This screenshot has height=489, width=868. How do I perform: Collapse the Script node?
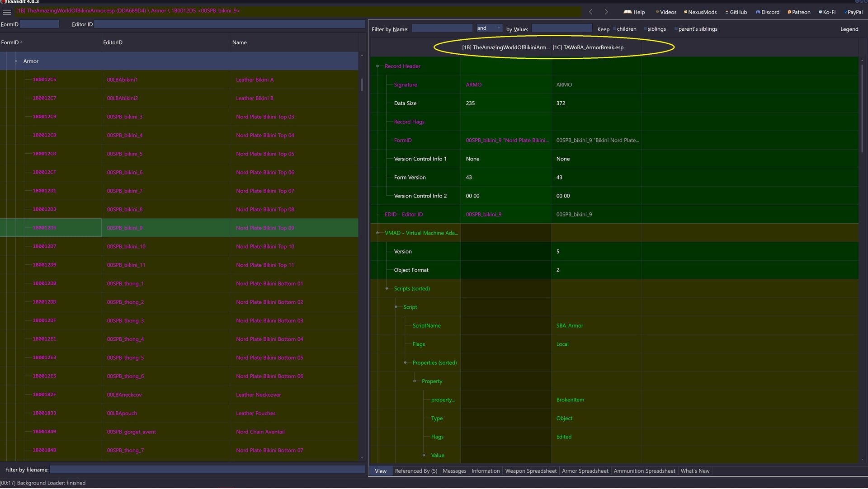click(396, 307)
